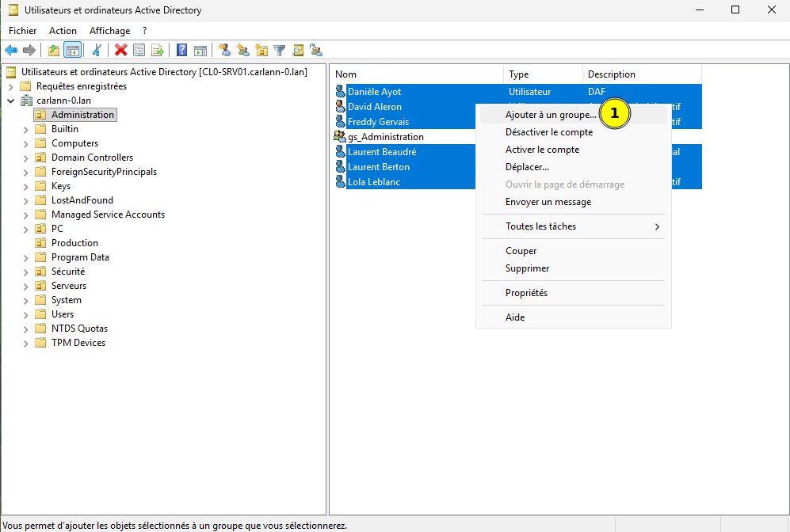Expand the Builtin container
Image resolution: width=790 pixels, height=532 pixels.
click(x=25, y=129)
